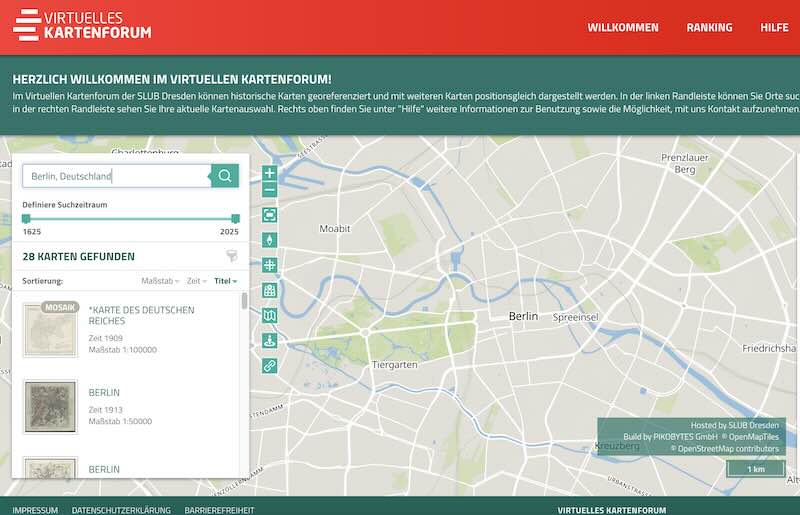Focus the Berlin, Deutschland search field
The height and width of the screenshot is (515, 800).
pyautogui.click(x=117, y=176)
